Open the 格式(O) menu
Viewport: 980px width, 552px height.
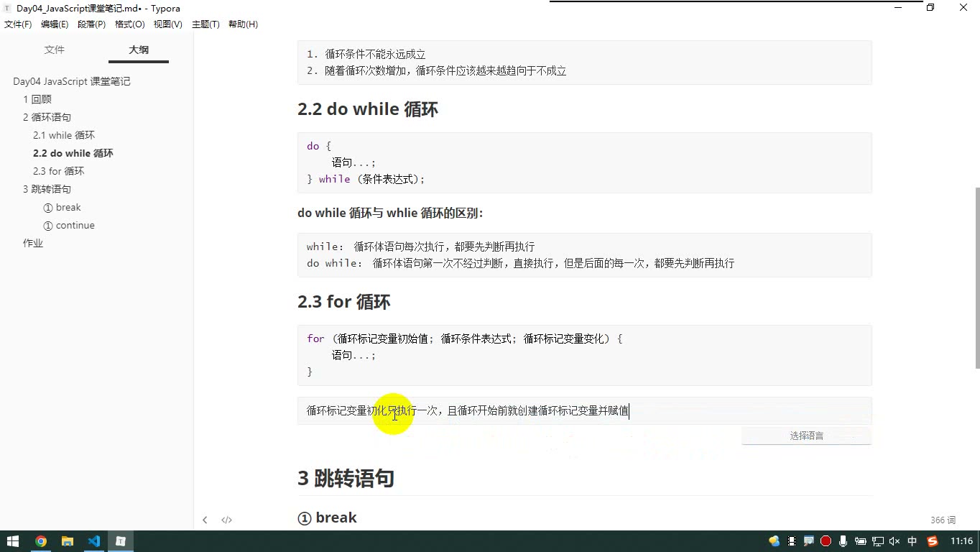(x=130, y=24)
